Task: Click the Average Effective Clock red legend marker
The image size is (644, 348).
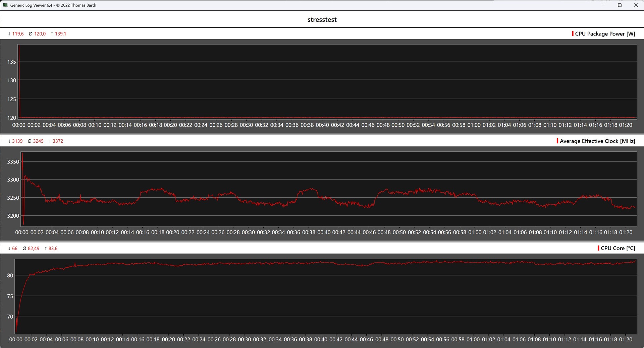Action: pyautogui.click(x=557, y=141)
